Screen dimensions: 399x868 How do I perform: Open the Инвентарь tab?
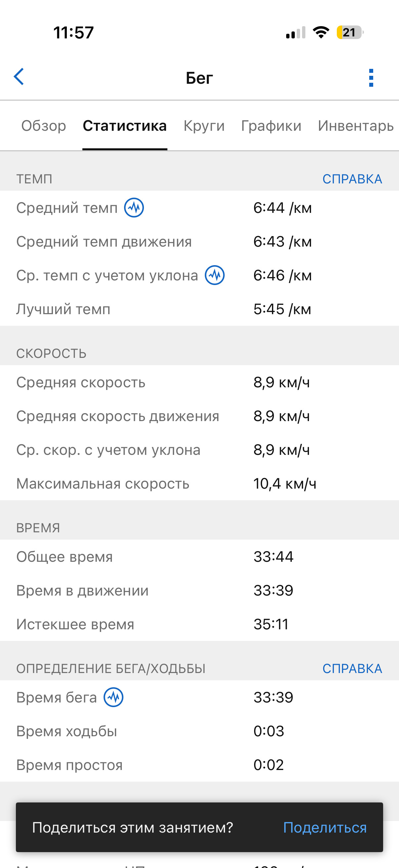(356, 126)
